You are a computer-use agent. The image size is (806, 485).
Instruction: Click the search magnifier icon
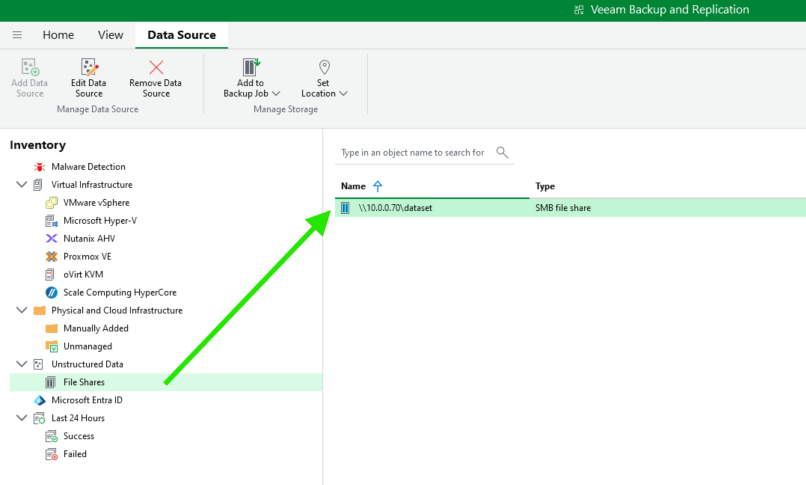[x=502, y=153]
